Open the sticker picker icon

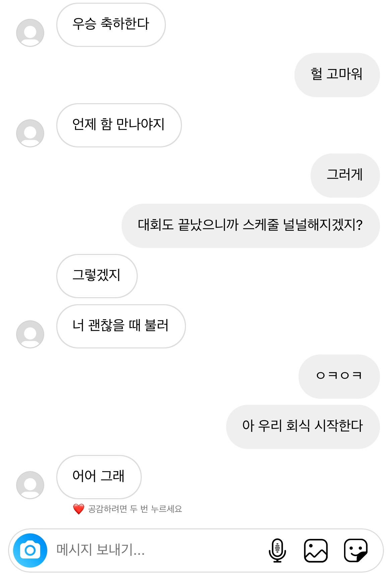355,550
